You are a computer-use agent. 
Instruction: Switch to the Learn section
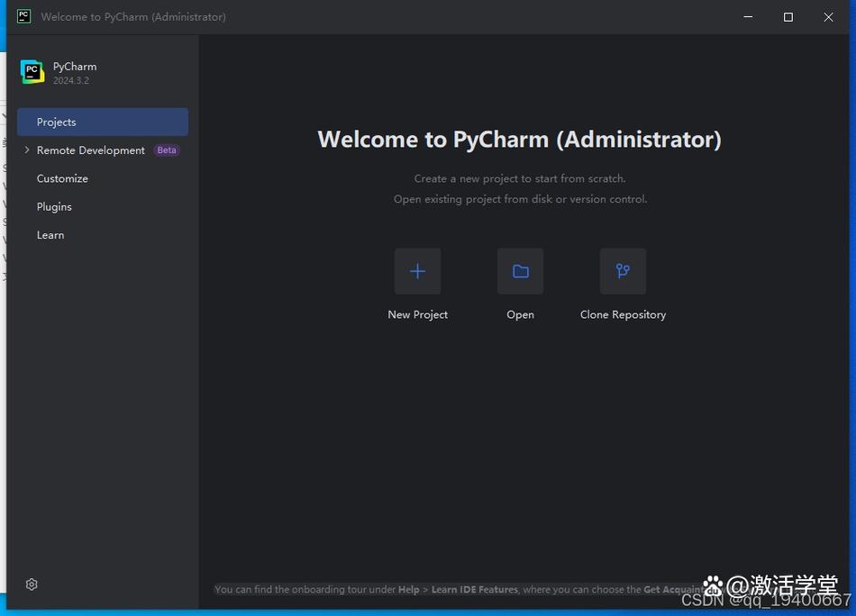pos(50,234)
